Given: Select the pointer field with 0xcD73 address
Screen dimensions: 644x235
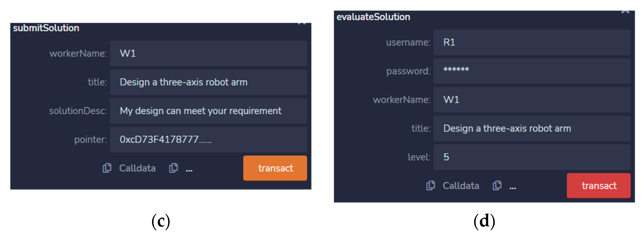Looking at the screenshot, I should point(208,140).
